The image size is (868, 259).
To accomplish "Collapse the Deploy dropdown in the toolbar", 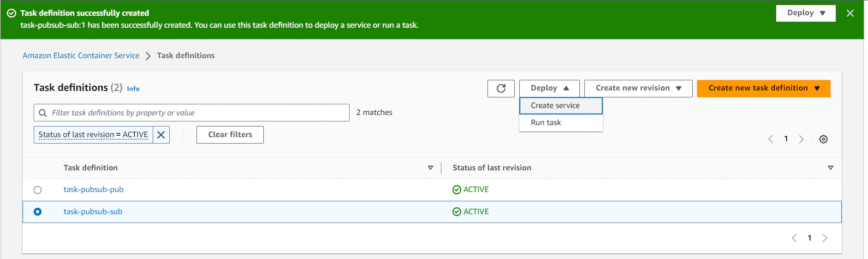I will pos(549,88).
